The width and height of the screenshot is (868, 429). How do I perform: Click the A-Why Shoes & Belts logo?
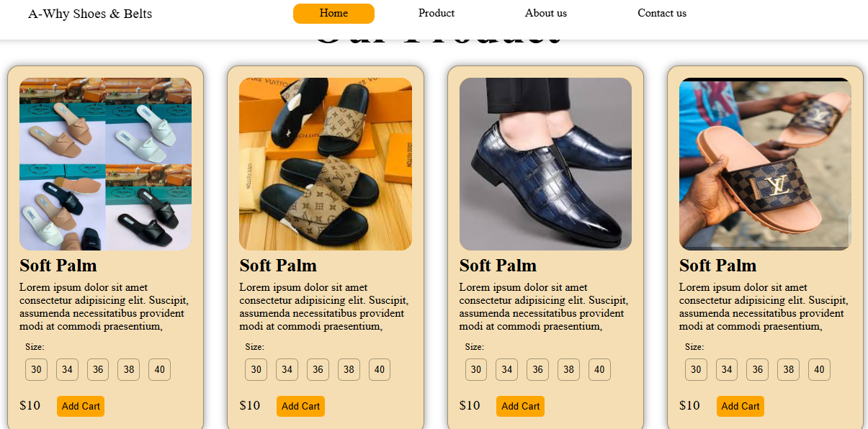(90, 14)
